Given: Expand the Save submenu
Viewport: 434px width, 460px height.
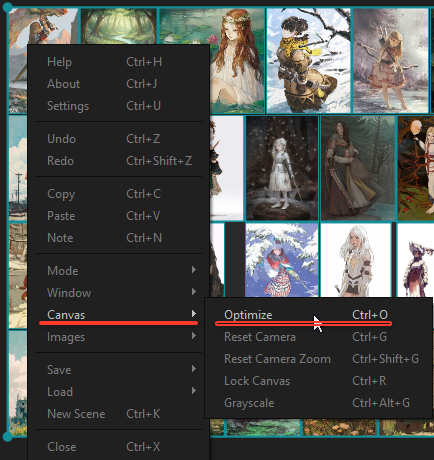Looking at the screenshot, I should (x=119, y=370).
